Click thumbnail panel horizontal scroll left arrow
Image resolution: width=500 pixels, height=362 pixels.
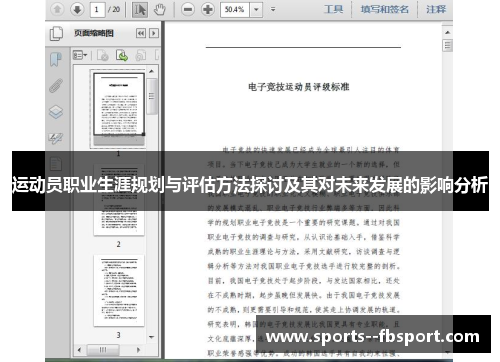[79, 350]
